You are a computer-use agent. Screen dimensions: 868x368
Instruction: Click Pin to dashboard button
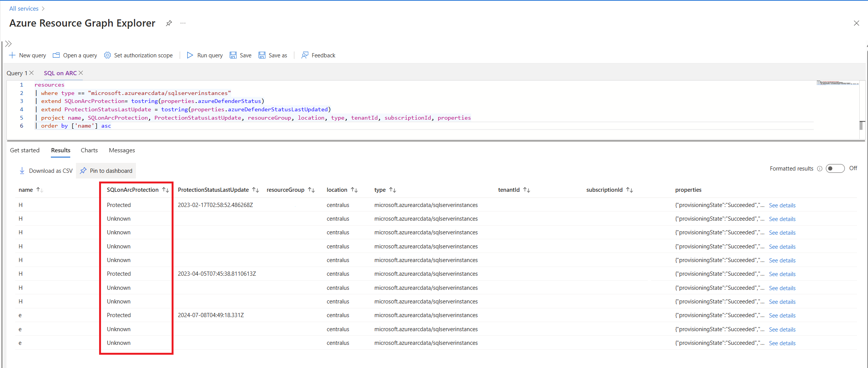[106, 171]
